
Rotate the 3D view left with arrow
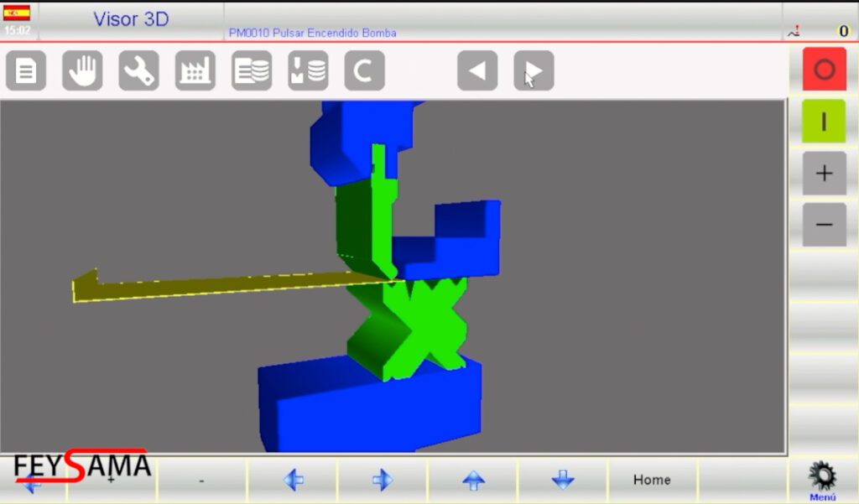tap(293, 480)
